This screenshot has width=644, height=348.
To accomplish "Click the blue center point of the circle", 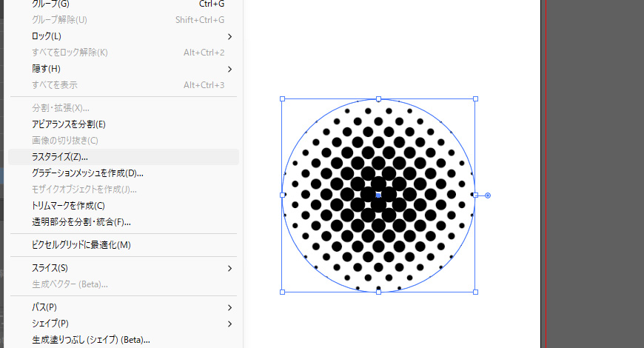I will tap(378, 195).
